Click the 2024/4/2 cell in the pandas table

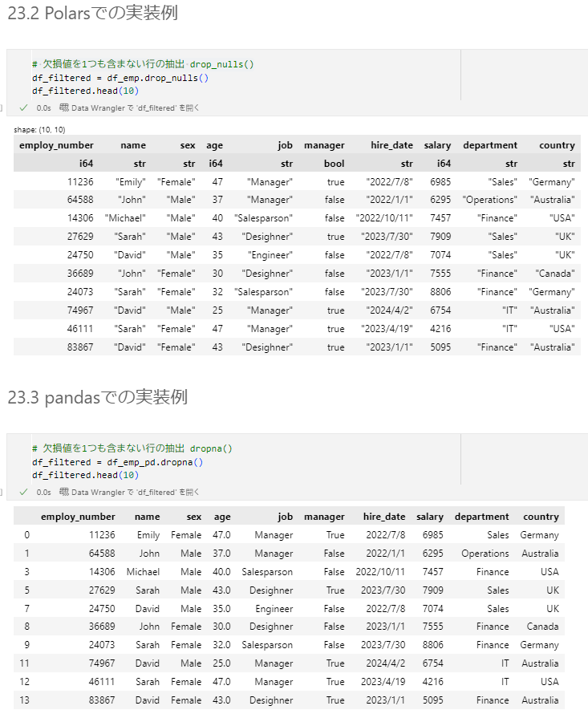click(386, 663)
